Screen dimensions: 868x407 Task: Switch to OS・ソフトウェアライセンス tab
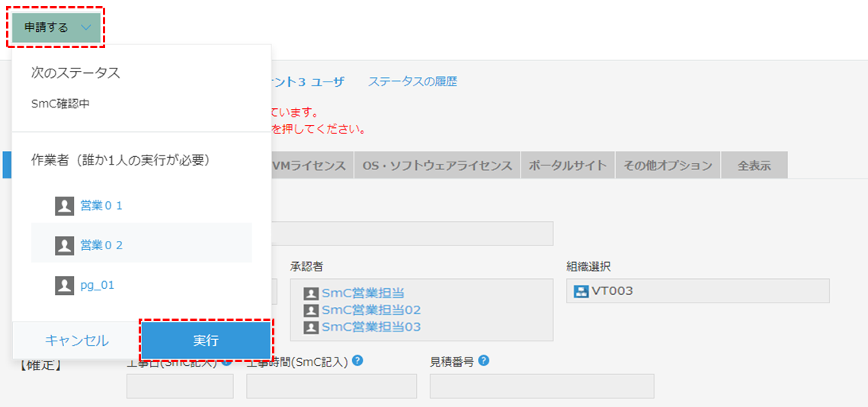(x=437, y=165)
